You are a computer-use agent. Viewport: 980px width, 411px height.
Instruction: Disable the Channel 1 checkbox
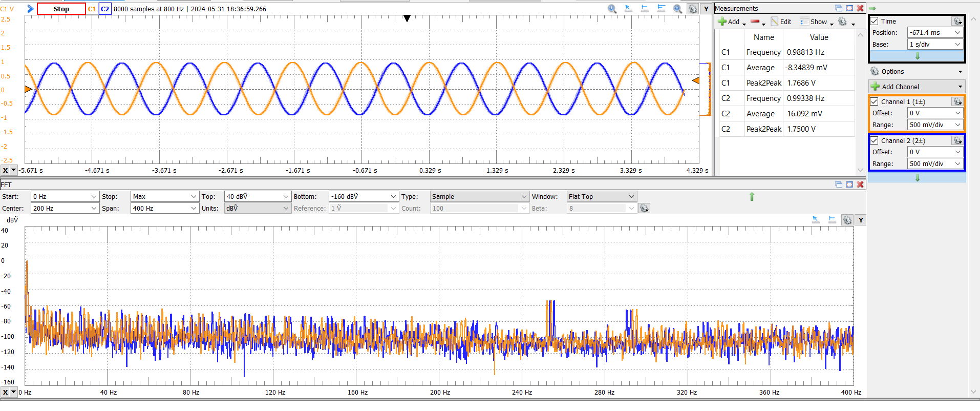[x=875, y=101]
